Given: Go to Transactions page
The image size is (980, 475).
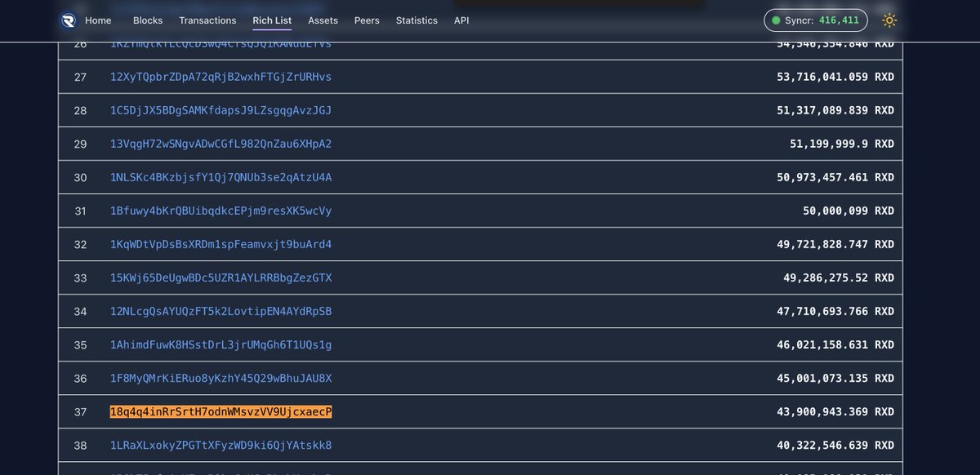Looking at the screenshot, I should pyautogui.click(x=207, y=20).
